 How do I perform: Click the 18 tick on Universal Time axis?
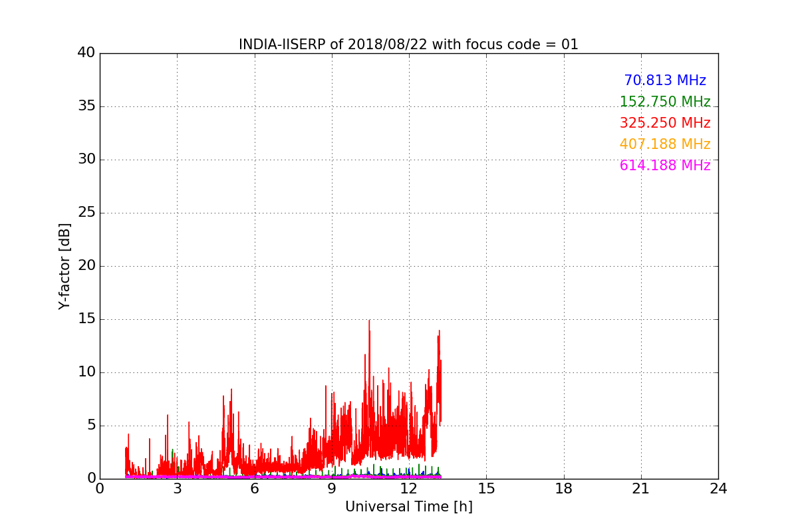click(564, 489)
